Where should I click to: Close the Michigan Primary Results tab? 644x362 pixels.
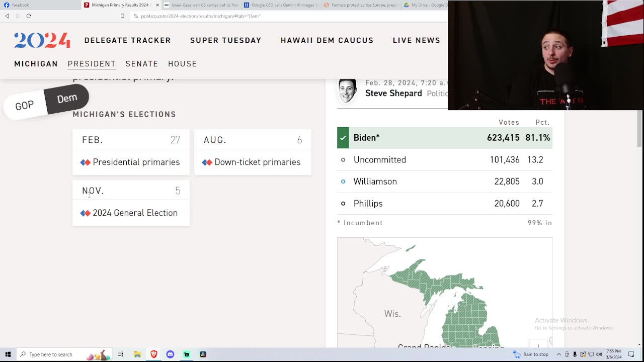click(x=157, y=5)
